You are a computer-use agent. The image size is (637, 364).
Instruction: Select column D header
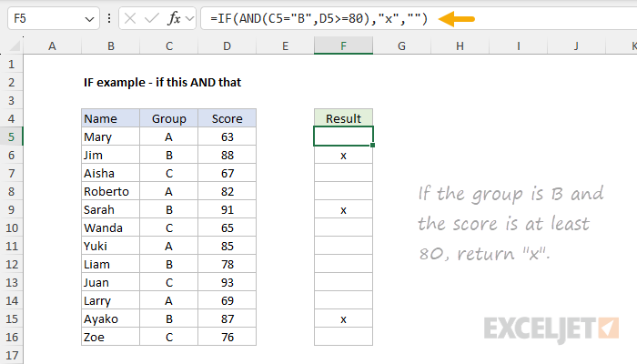pyautogui.click(x=227, y=45)
